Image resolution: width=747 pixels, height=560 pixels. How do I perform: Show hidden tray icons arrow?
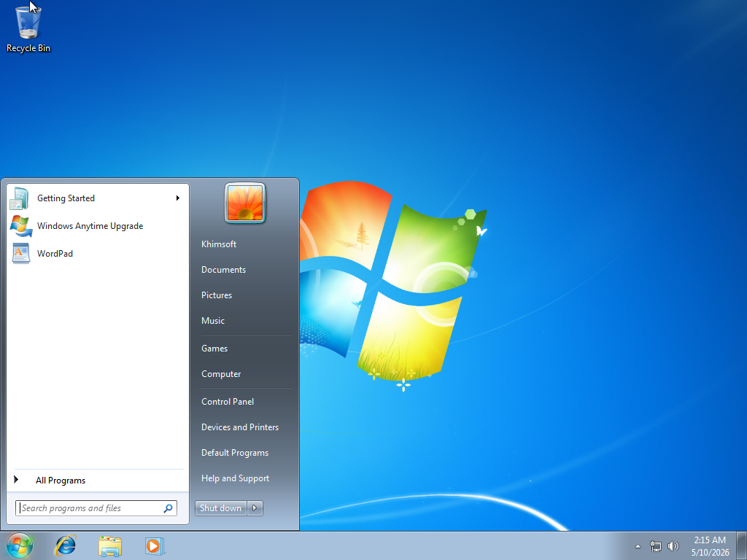point(638,546)
